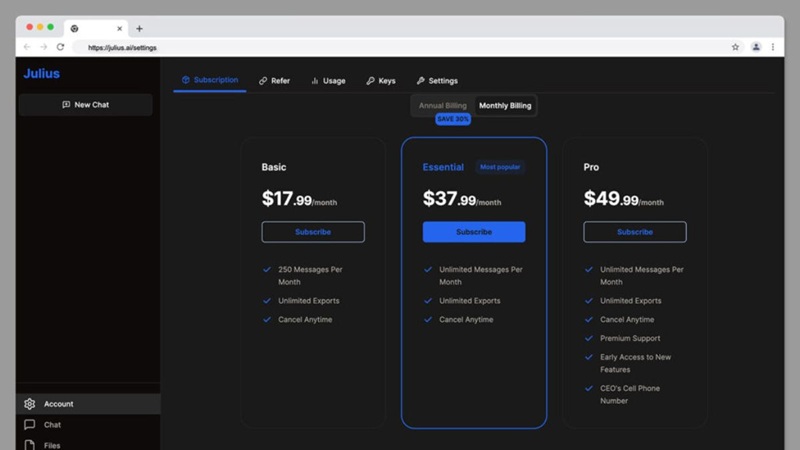Start a New Chat
This screenshot has width=800, height=450.
point(86,104)
